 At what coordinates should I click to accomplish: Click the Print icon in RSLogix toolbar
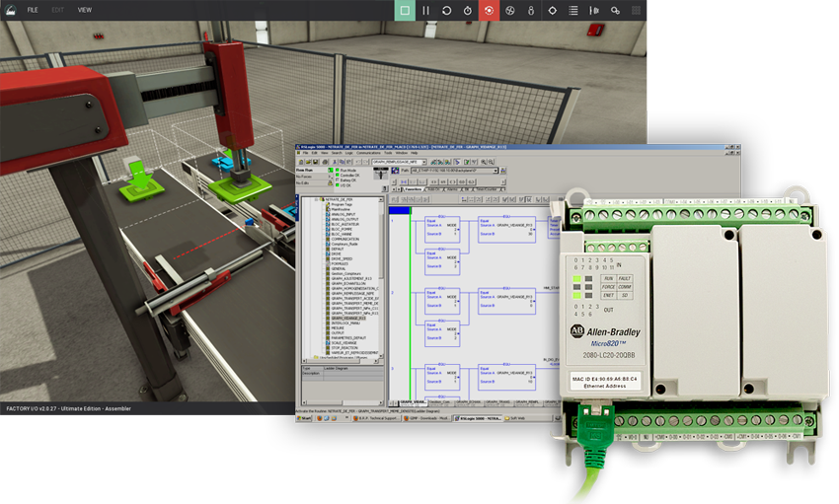coord(325,162)
